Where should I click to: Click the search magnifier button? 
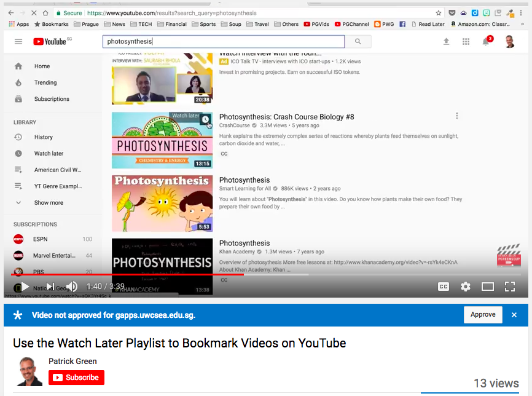tap(358, 41)
